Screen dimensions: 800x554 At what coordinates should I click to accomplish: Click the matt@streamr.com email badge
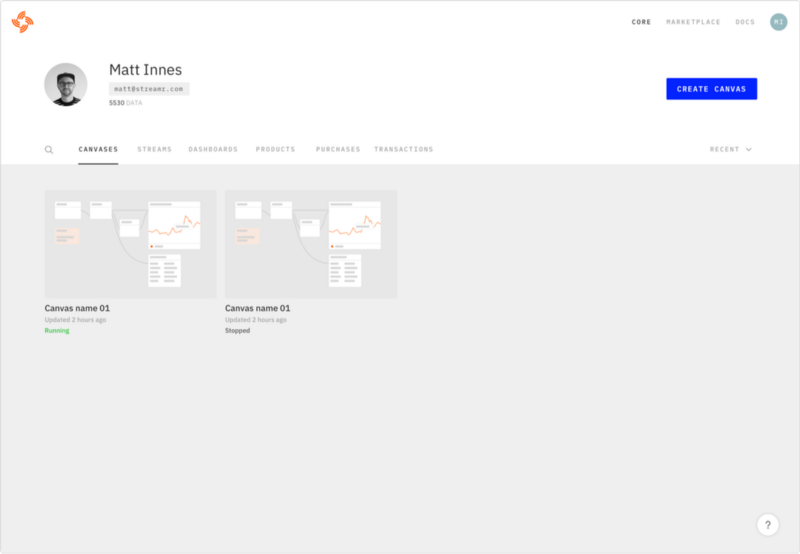[149, 89]
